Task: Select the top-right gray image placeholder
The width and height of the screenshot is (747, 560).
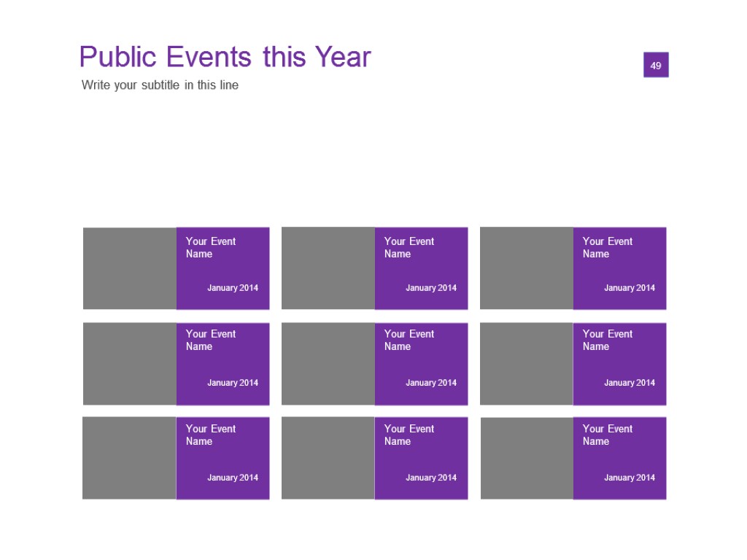Action: pyautogui.click(x=527, y=268)
